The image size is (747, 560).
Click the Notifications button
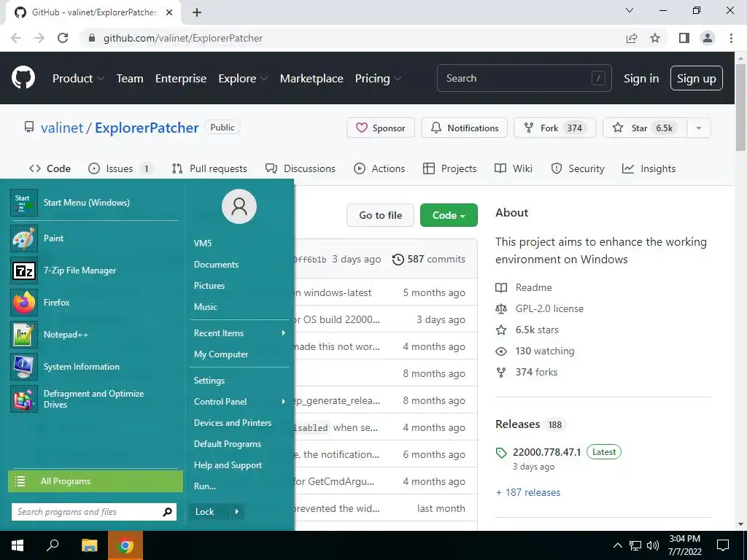coord(465,128)
